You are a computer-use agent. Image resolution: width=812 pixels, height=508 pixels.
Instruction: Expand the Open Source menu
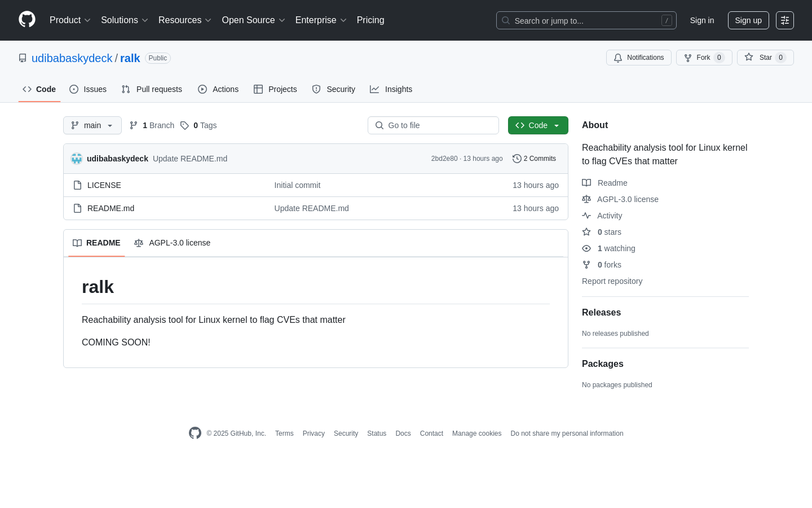tap(253, 20)
